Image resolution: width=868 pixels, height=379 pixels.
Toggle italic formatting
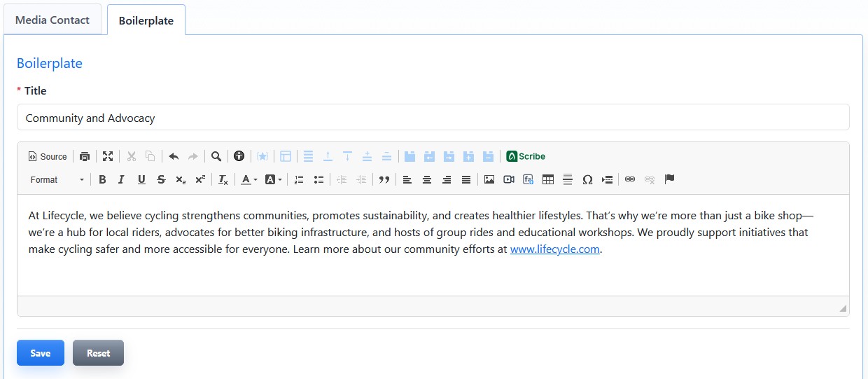(x=121, y=180)
